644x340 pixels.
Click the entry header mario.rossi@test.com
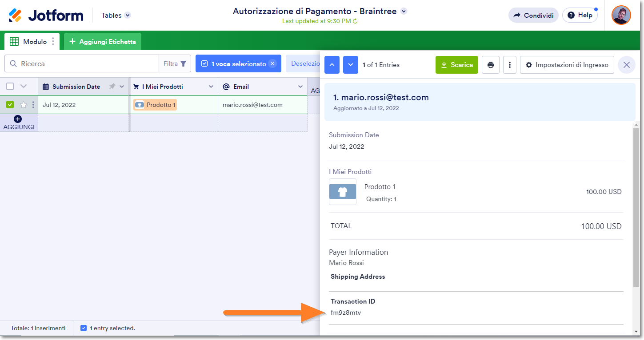click(x=381, y=97)
